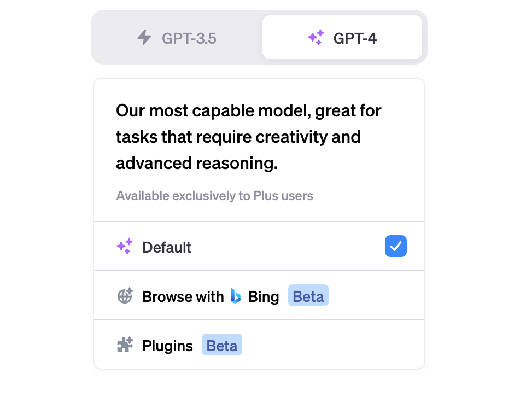The image size is (514, 420).
Task: Click the Plugins label text
Action: [167, 346]
